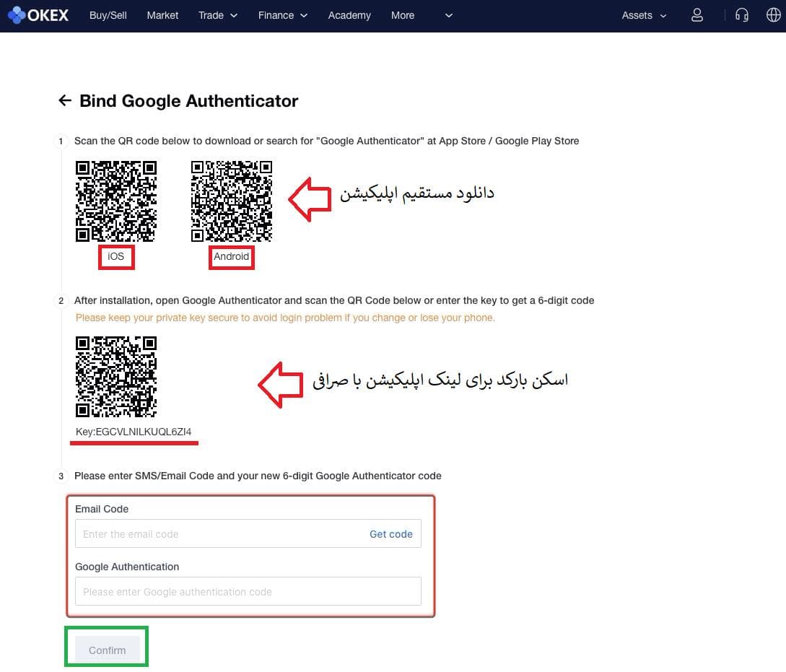The width and height of the screenshot is (786, 672).
Task: Click step 1 instruction about scanning QR code
Action: click(326, 141)
